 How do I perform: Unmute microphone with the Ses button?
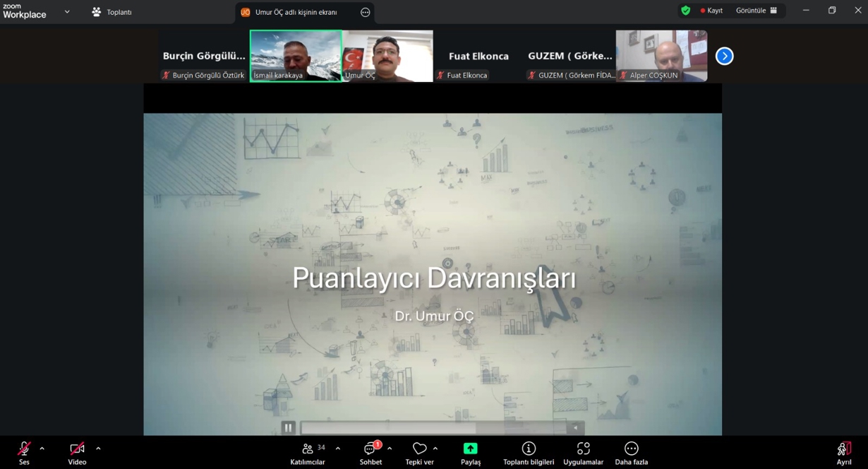tap(24, 452)
